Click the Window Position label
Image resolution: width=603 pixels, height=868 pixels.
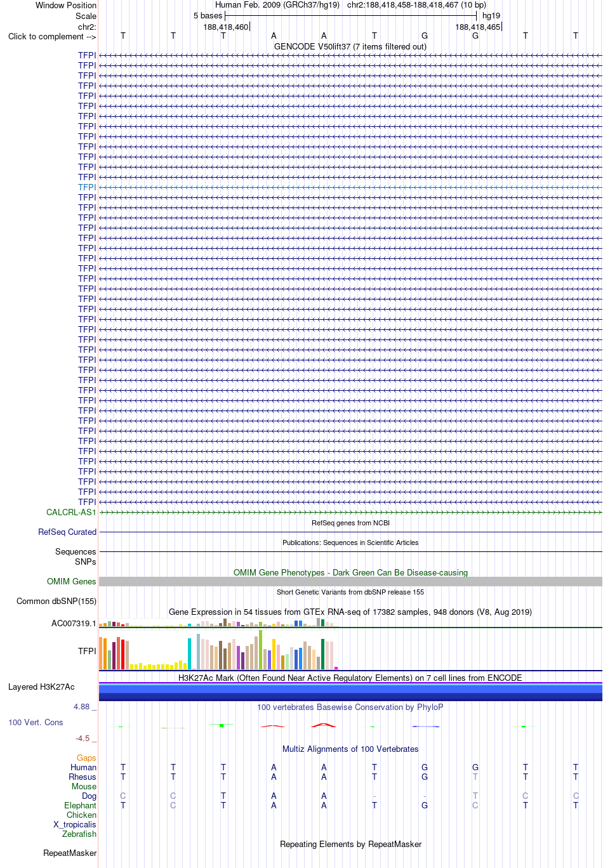click(x=66, y=5)
